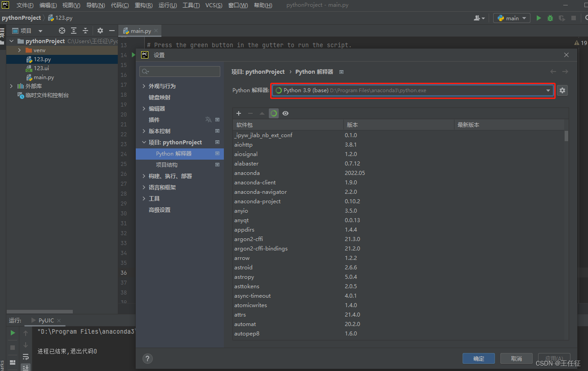The height and width of the screenshot is (371, 588).
Task: Click the pythonProject breadcrumb
Action: (21, 18)
